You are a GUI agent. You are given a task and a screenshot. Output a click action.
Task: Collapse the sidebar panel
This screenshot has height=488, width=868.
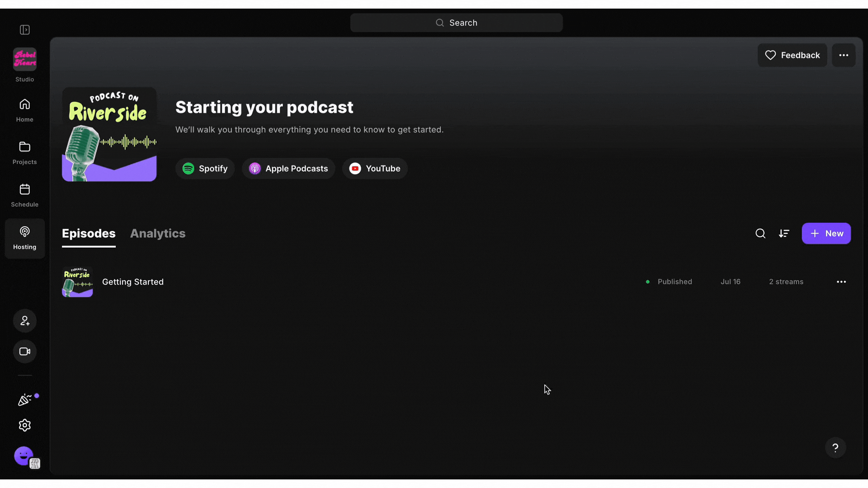coord(25,29)
